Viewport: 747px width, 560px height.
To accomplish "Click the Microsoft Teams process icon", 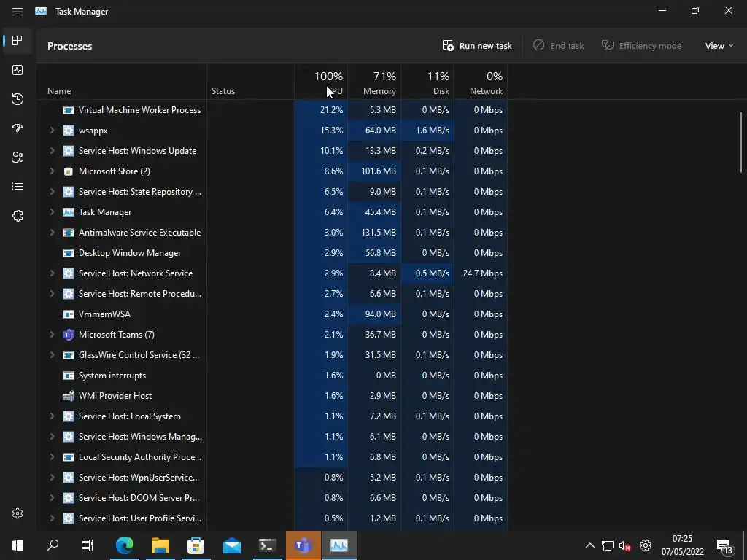I will (69, 335).
